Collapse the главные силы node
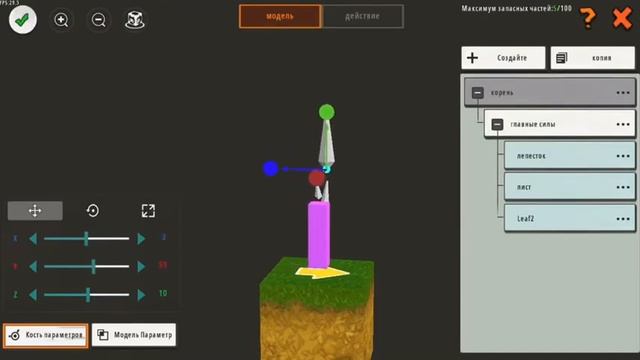Image resolution: width=640 pixels, height=360 pixels. click(x=497, y=124)
